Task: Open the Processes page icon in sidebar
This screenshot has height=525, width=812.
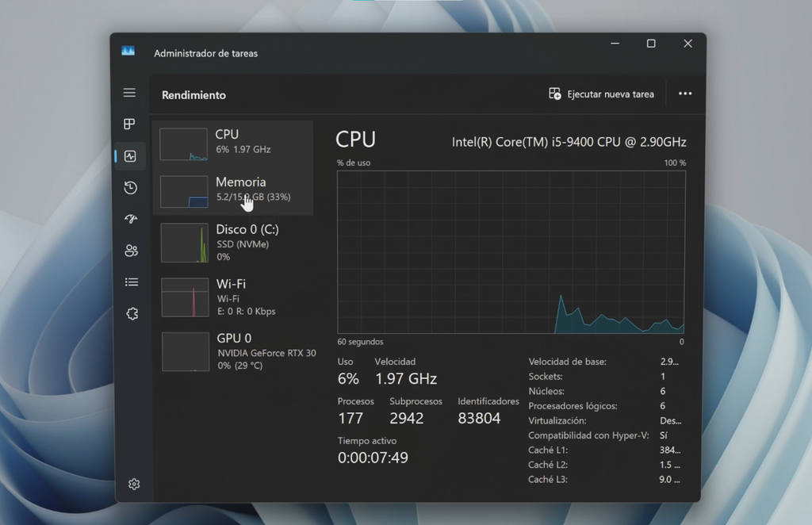Action: pyautogui.click(x=129, y=124)
